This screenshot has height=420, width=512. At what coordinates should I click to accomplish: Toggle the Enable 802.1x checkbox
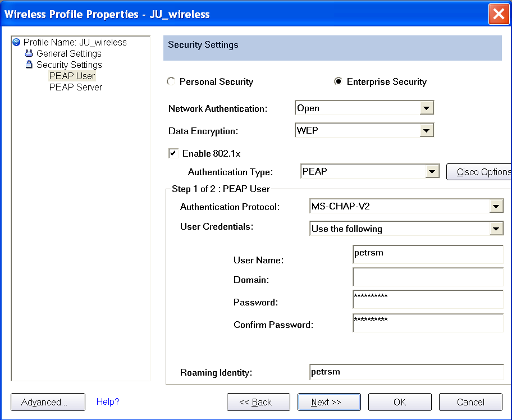[x=173, y=153]
